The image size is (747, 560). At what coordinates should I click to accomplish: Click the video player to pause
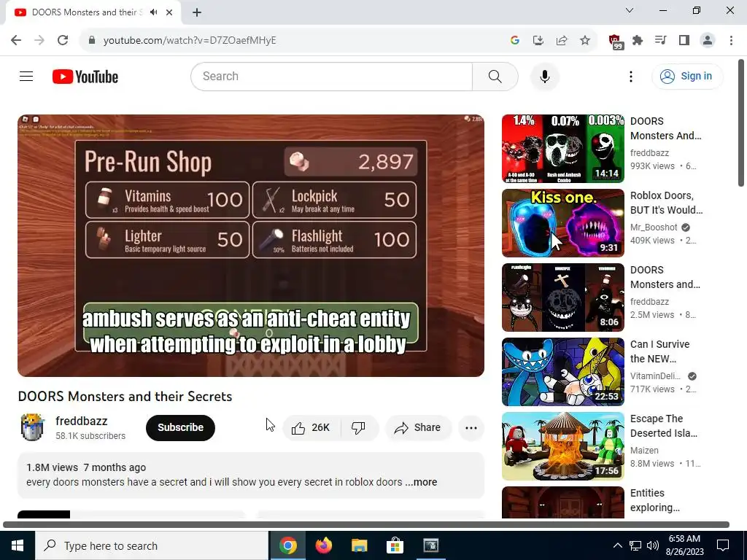click(x=251, y=245)
